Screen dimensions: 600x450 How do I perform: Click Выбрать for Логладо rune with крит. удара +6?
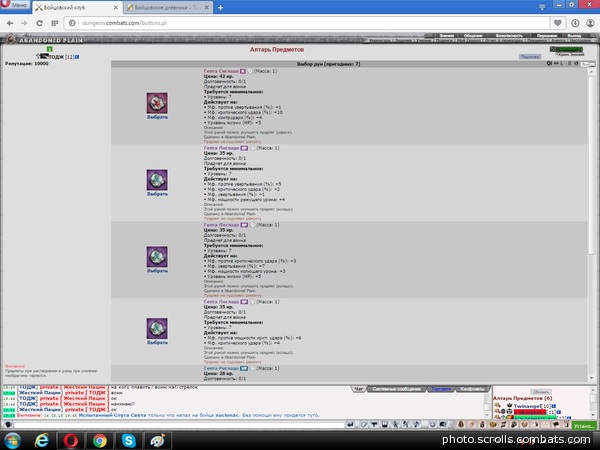pos(157,343)
